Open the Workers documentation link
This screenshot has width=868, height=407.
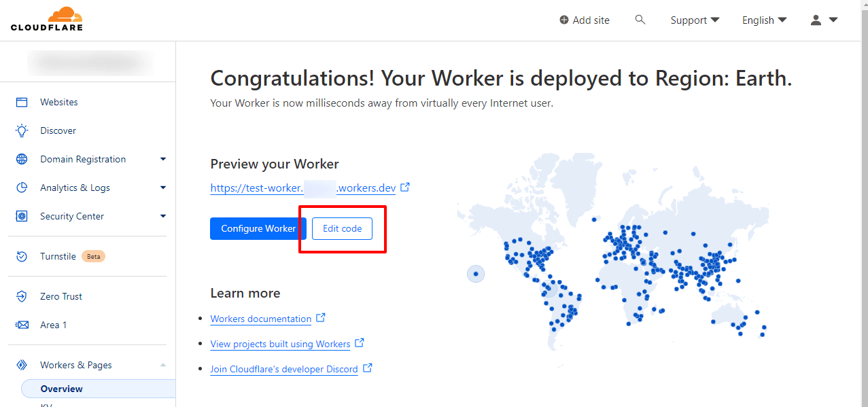click(261, 319)
